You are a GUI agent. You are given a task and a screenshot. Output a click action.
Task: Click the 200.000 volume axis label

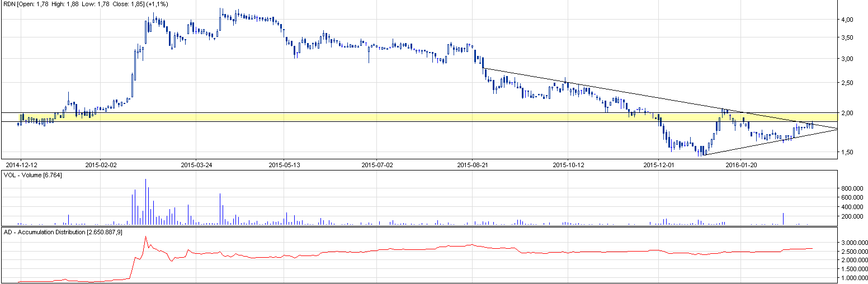(854, 216)
